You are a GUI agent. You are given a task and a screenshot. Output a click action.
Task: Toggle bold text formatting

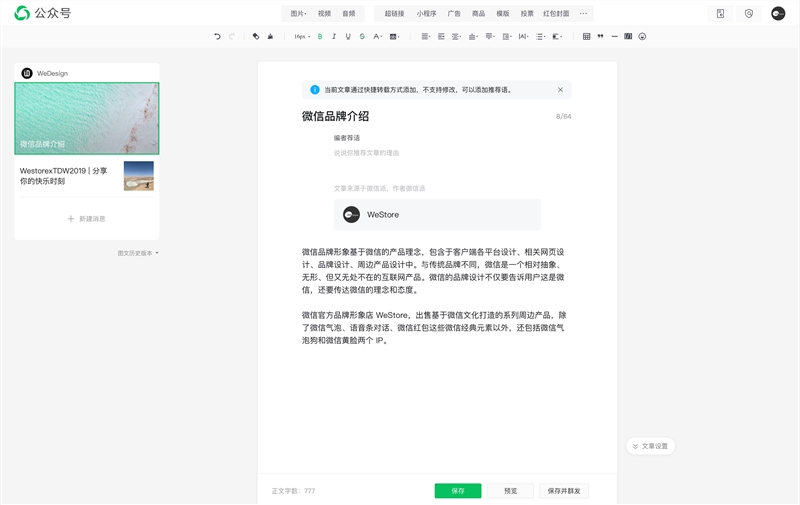coord(320,36)
